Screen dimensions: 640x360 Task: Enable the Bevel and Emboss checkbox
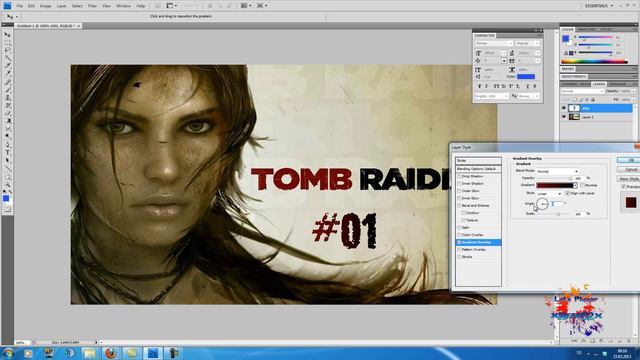click(x=459, y=206)
